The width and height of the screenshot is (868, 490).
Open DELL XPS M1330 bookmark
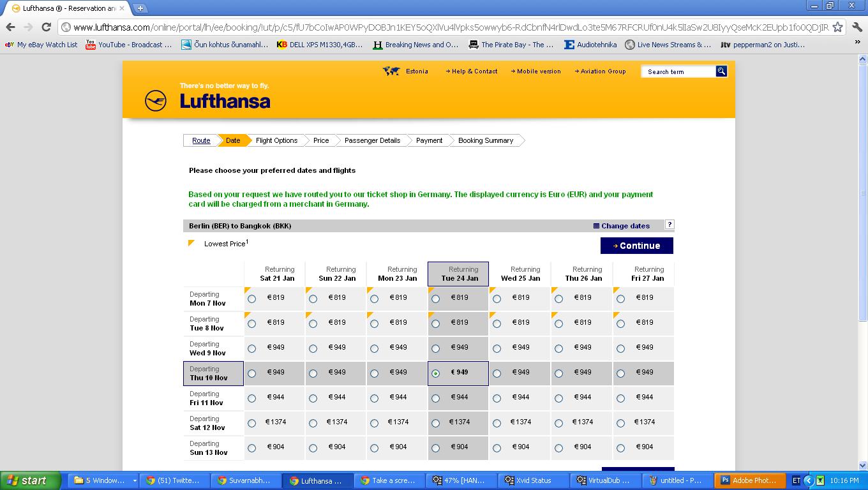pyautogui.click(x=319, y=45)
